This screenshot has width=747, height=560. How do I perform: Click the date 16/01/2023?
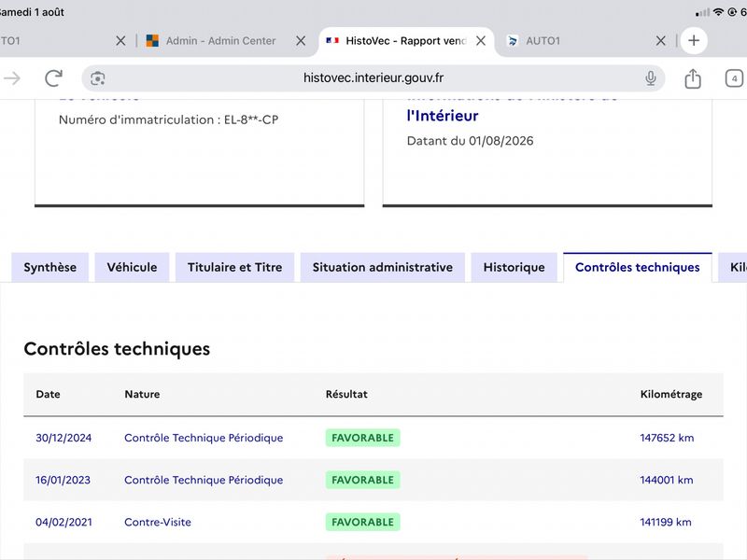coord(63,480)
